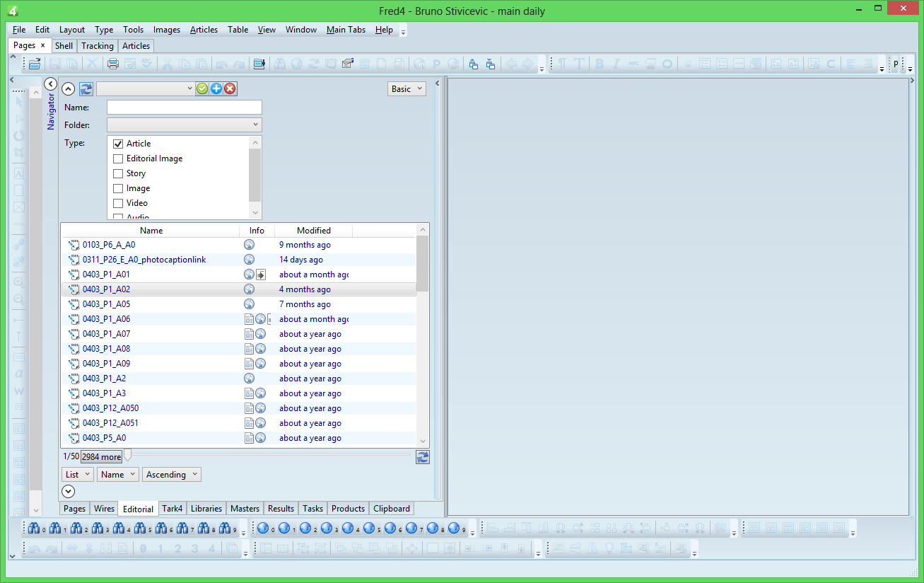Click document info icon in 0403_P1_A07 row
Image resolution: width=924 pixels, height=583 pixels.
[249, 334]
